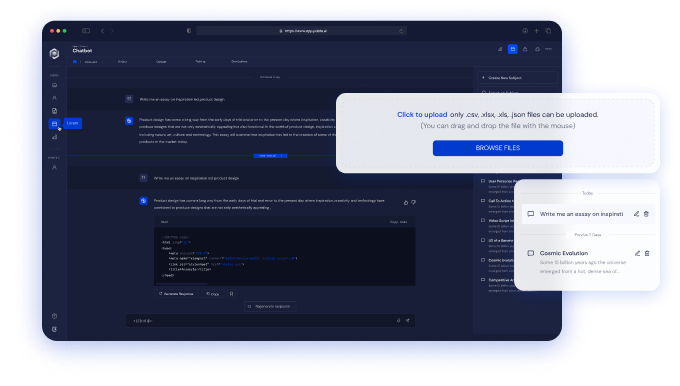Delete the Cosmic Evolution conversation via trash icon

pos(647,253)
